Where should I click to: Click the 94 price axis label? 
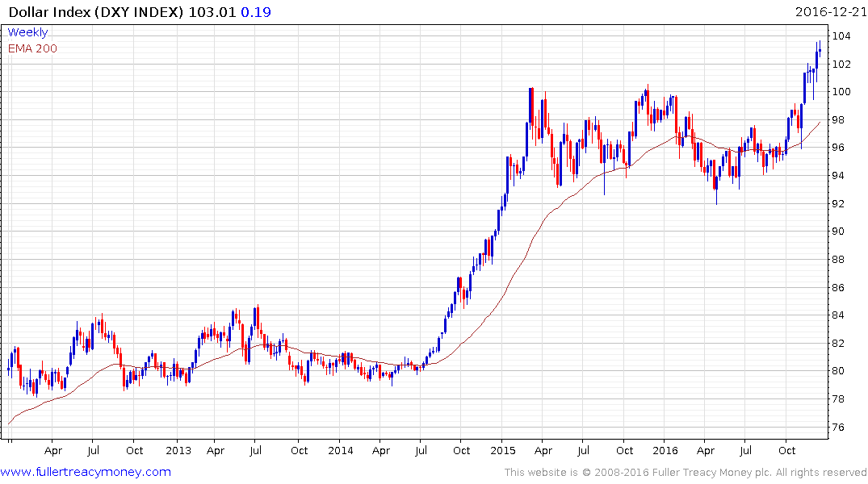tap(838, 176)
